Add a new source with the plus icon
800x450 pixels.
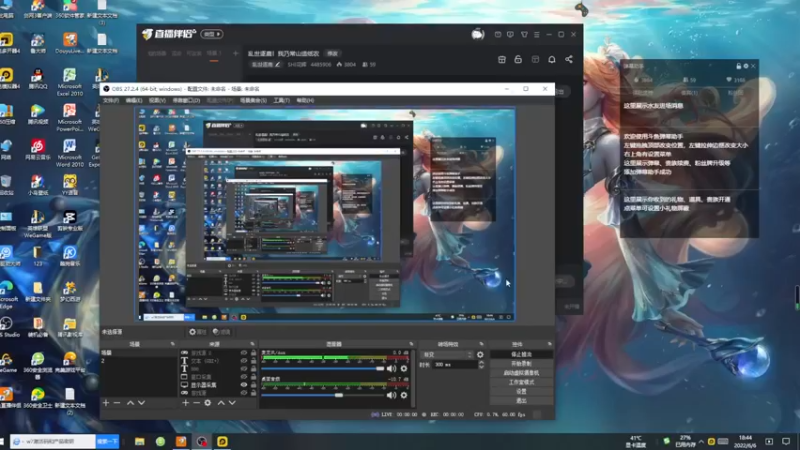tap(185, 403)
